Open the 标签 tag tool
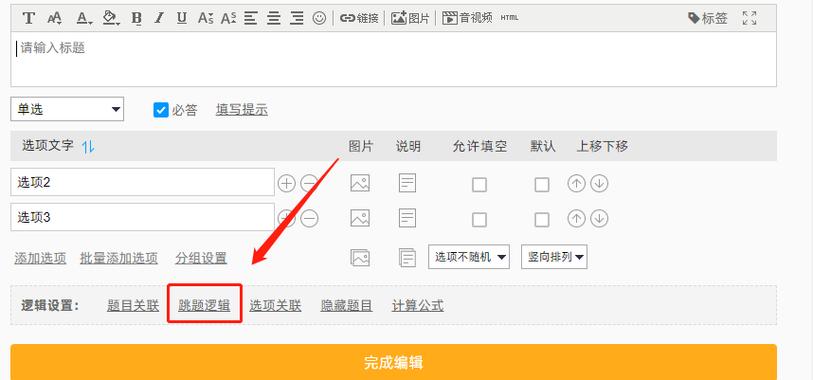The height and width of the screenshot is (380, 813). (x=708, y=18)
